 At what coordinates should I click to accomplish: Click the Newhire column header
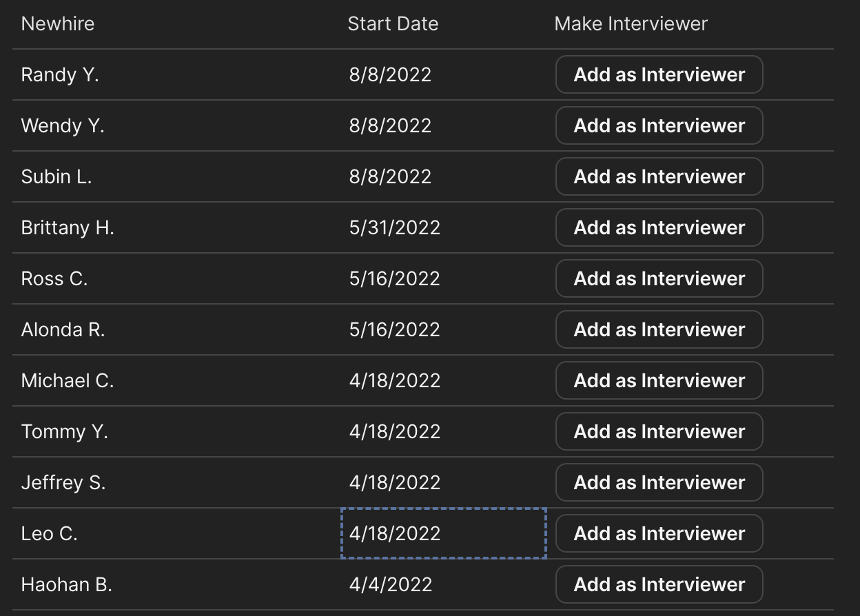(x=58, y=23)
